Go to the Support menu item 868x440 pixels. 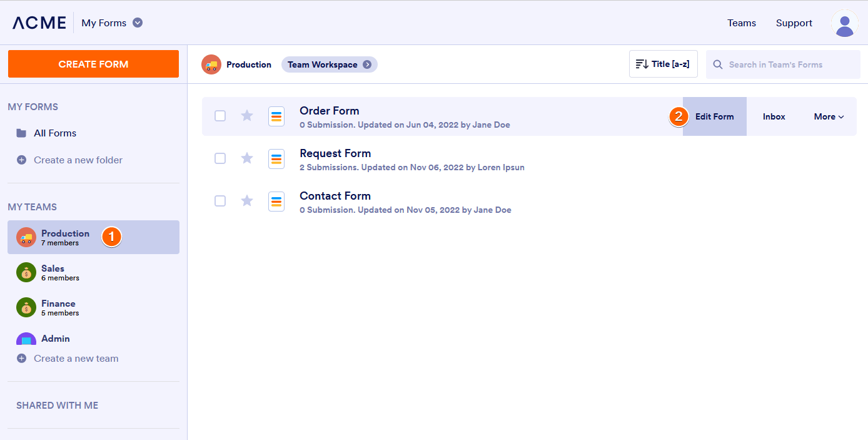tap(794, 23)
